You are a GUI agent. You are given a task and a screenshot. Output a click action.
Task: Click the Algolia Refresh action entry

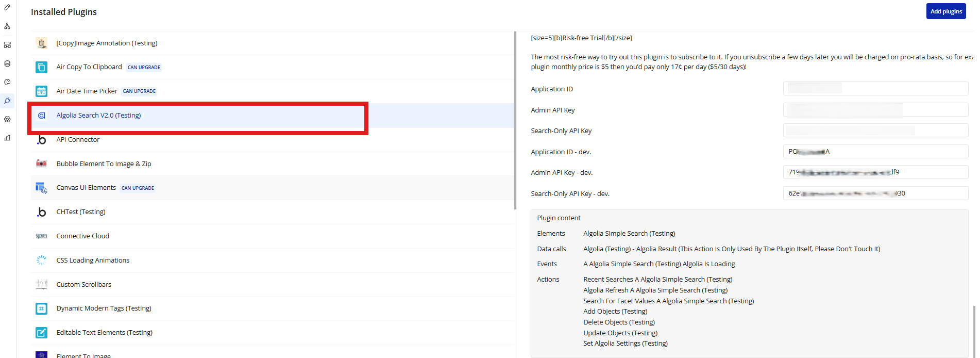pyautogui.click(x=655, y=290)
